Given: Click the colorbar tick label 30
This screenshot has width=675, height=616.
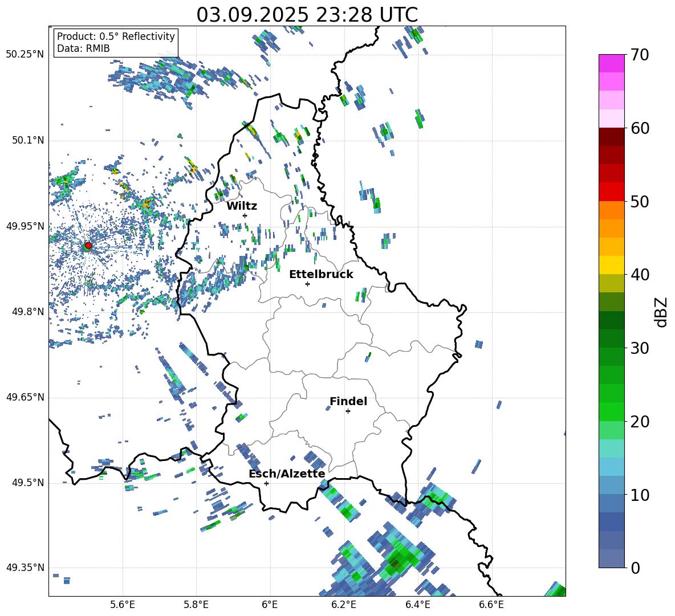Looking at the screenshot, I should click(640, 348).
